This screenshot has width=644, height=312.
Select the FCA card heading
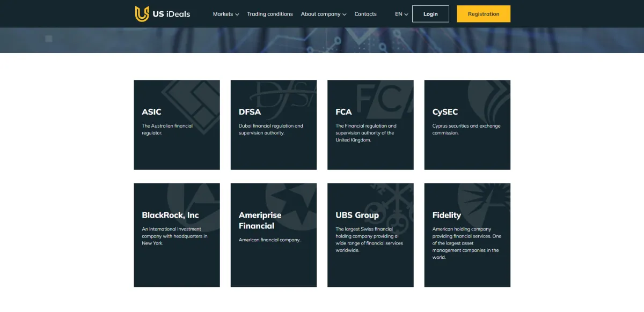tap(343, 112)
